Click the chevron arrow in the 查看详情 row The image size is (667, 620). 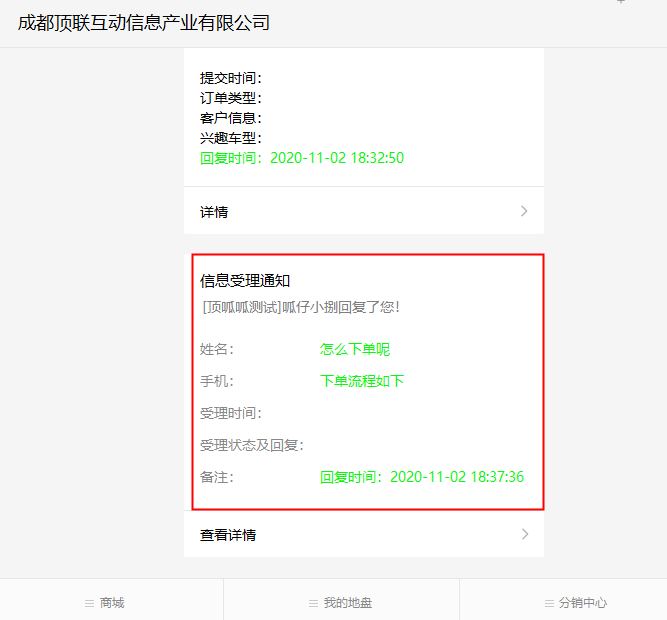[x=525, y=534]
